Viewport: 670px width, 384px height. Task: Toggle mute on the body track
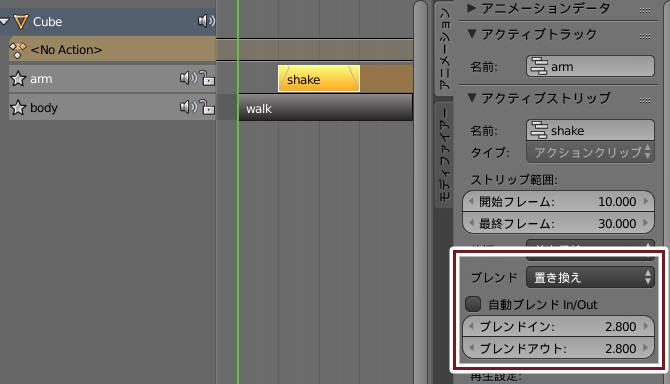pos(188,107)
